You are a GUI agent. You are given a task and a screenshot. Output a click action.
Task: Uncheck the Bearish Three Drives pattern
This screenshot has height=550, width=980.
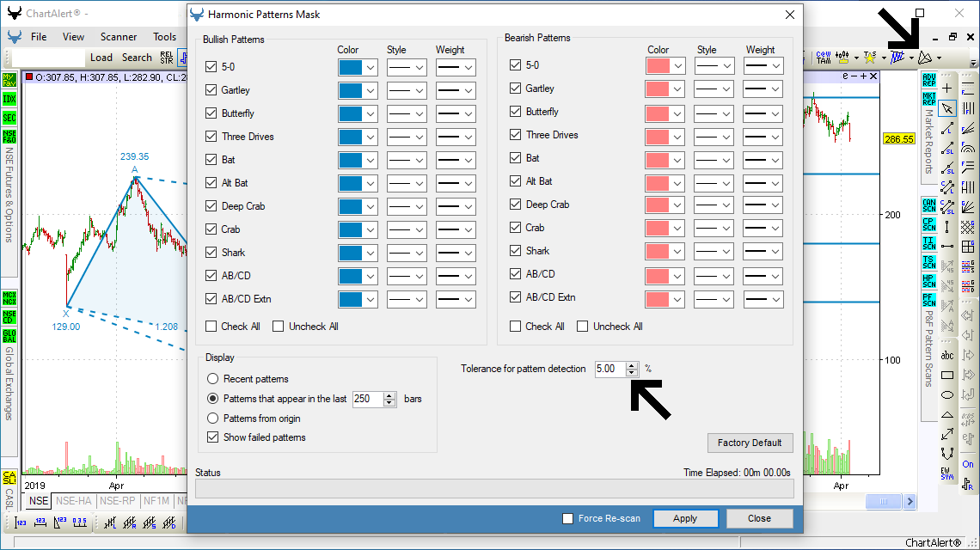[x=515, y=134]
